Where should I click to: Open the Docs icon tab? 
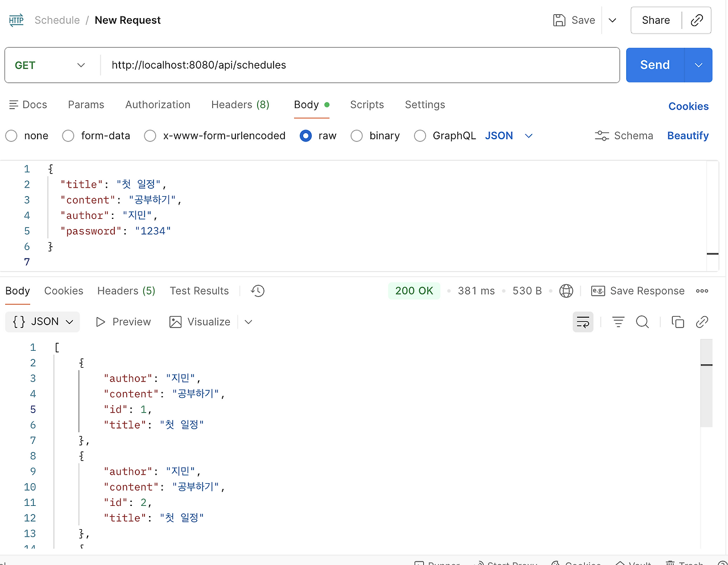[x=28, y=105]
